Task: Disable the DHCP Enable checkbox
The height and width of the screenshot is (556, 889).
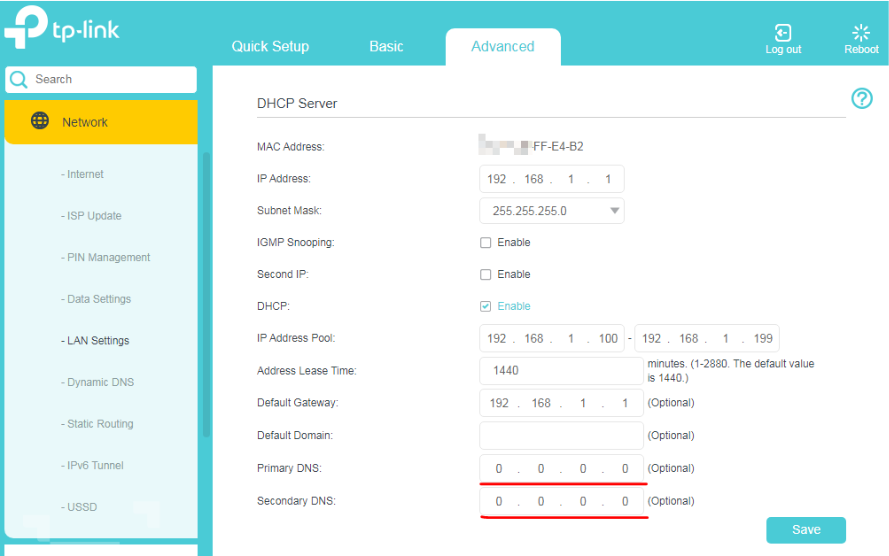Action: [486, 306]
